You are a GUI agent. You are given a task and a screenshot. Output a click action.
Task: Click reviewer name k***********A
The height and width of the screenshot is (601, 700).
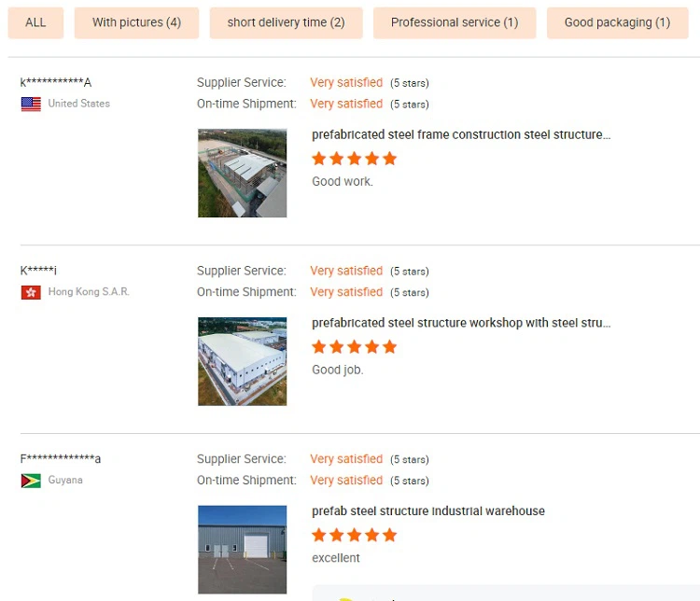click(56, 82)
